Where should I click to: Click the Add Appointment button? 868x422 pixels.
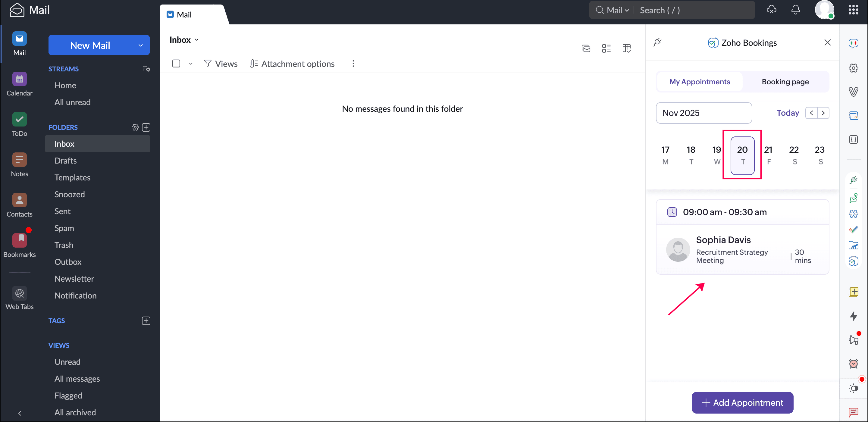[x=742, y=402]
